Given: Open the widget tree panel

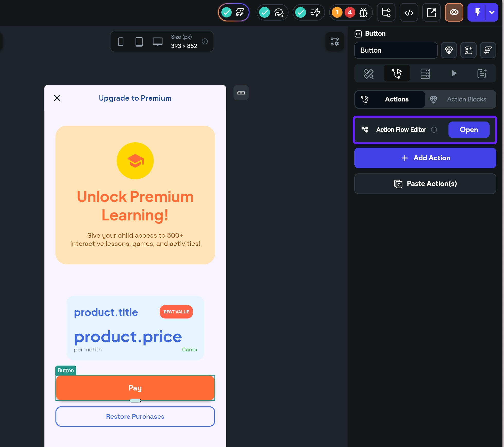Looking at the screenshot, I should click(x=386, y=12).
